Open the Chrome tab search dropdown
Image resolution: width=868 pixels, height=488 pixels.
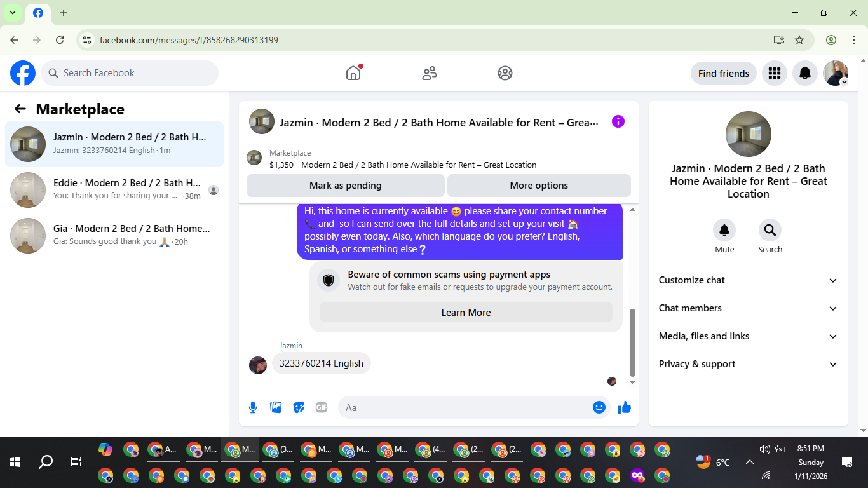click(x=12, y=13)
